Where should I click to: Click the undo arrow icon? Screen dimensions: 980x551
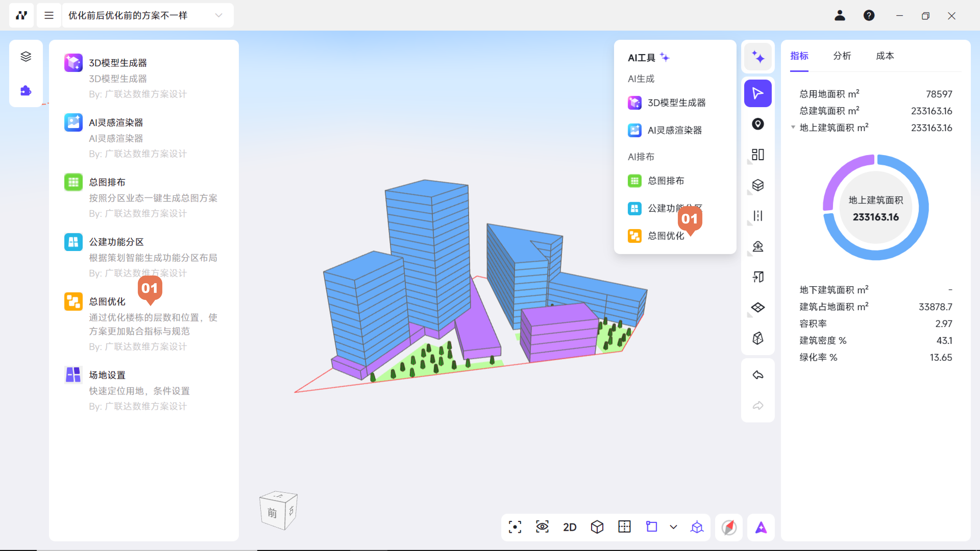[757, 375]
